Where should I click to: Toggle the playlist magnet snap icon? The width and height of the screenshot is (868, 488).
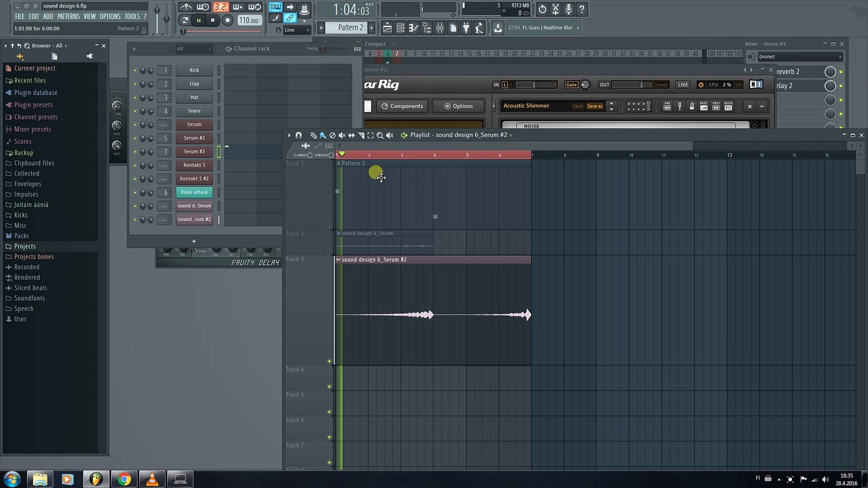298,136
